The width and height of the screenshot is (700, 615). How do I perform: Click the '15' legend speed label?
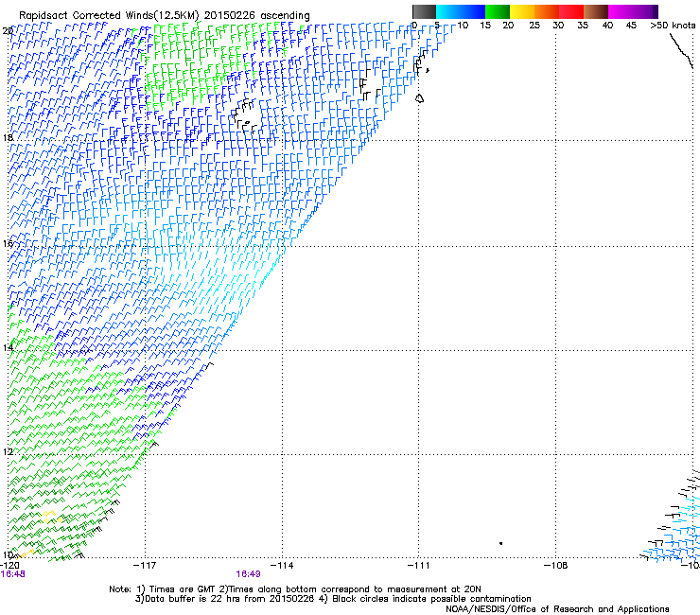pyautogui.click(x=485, y=26)
